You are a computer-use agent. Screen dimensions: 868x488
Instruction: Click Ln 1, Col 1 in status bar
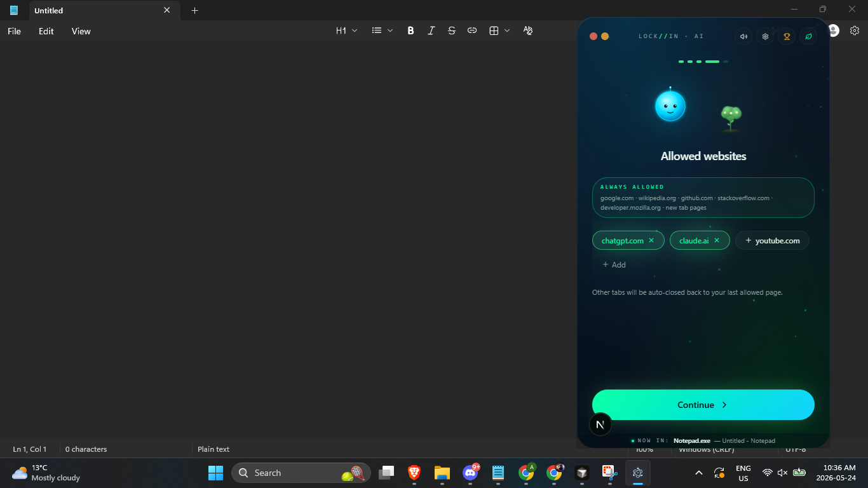30,449
